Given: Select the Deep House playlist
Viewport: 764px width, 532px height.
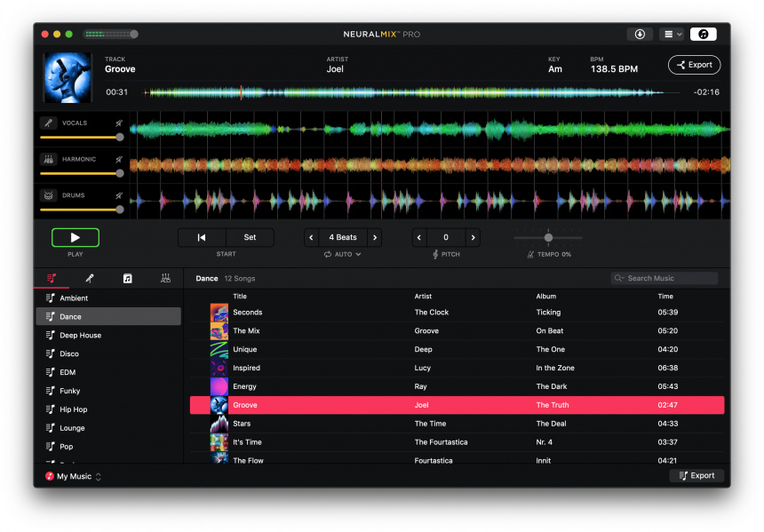Looking at the screenshot, I should [108, 335].
